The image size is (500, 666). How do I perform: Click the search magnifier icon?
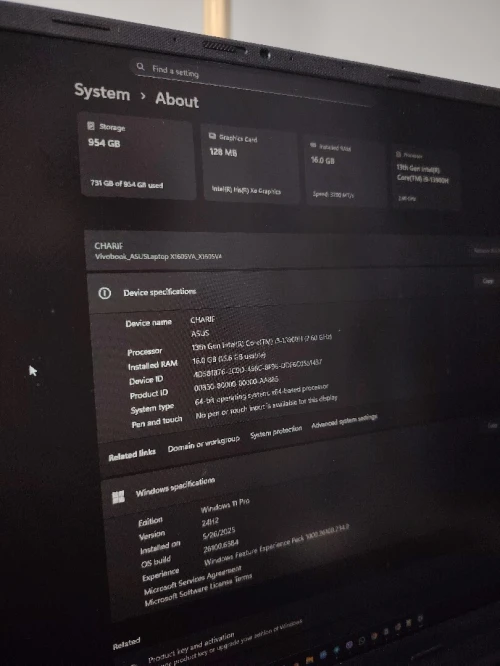[140, 67]
